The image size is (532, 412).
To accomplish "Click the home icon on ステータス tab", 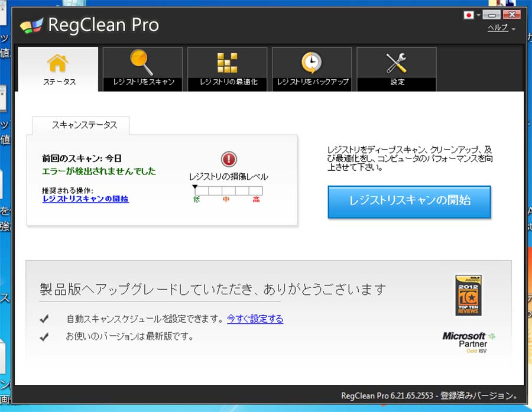I will [58, 63].
